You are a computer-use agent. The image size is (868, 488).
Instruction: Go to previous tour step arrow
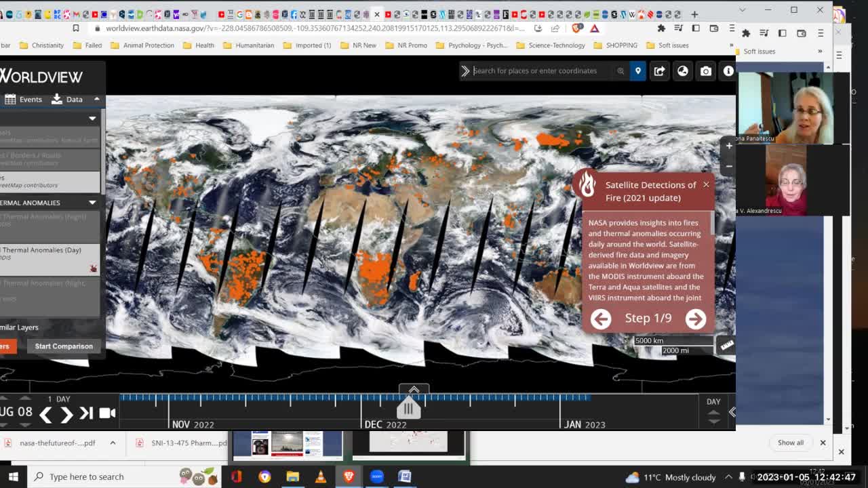(x=601, y=319)
